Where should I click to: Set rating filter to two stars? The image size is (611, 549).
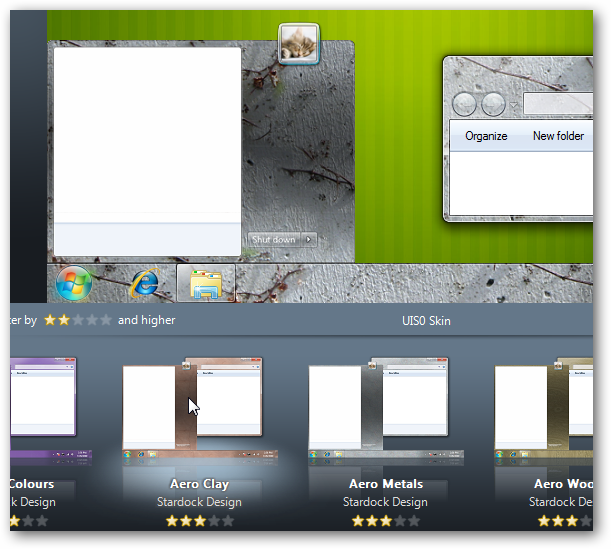64,320
